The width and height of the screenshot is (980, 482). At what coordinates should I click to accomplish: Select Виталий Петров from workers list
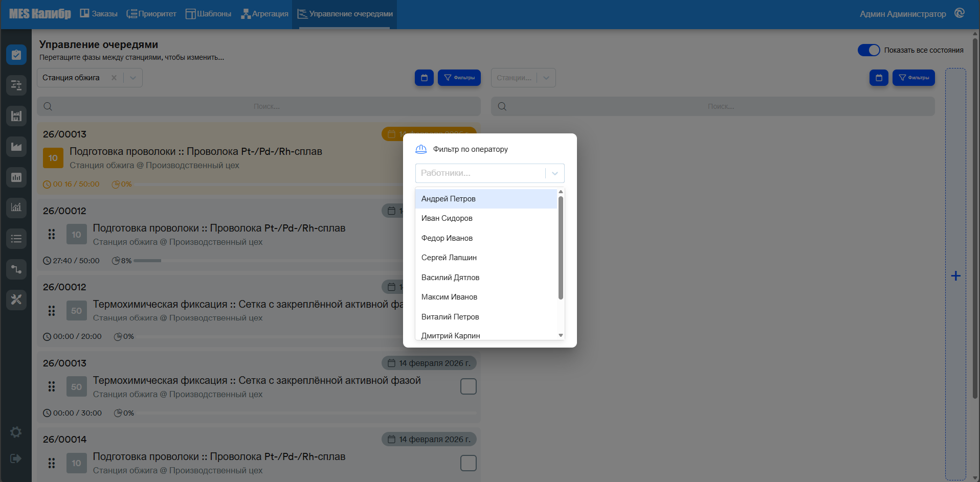[486, 317]
